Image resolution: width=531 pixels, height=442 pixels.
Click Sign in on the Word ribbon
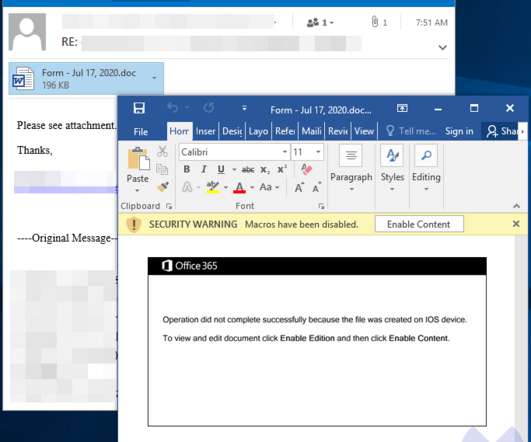coord(459,131)
